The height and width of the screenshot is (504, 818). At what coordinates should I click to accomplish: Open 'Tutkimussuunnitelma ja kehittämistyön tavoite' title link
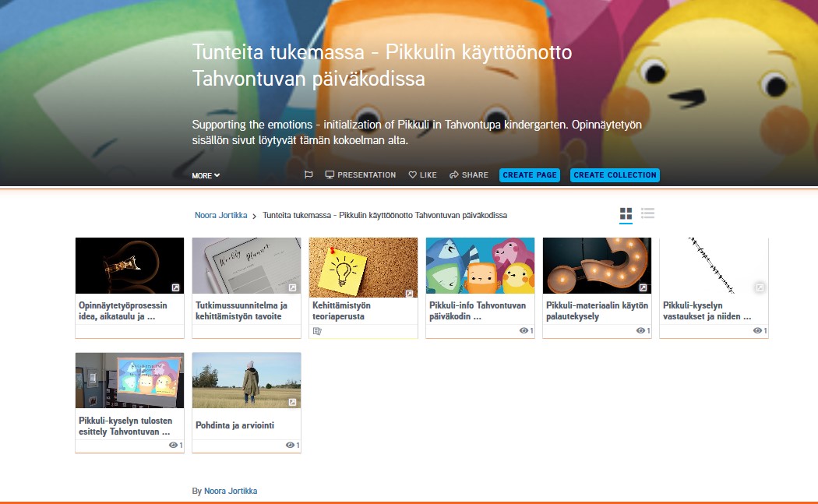pyautogui.click(x=242, y=311)
